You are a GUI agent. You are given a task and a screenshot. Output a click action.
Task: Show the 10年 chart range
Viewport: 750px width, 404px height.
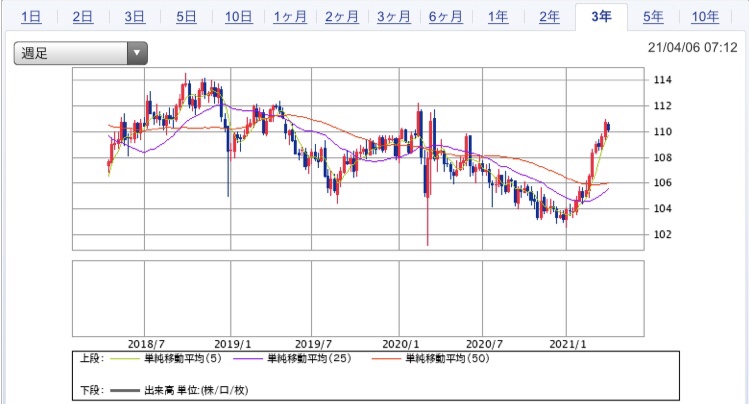coord(704,17)
